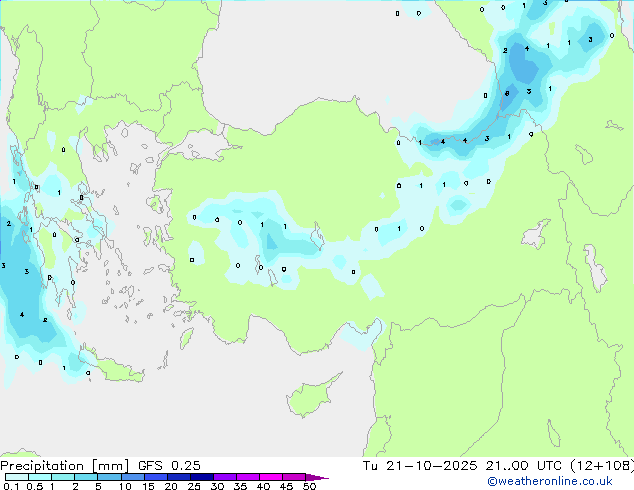Pick the 10–15 mm legend swatch

pos(132,477)
